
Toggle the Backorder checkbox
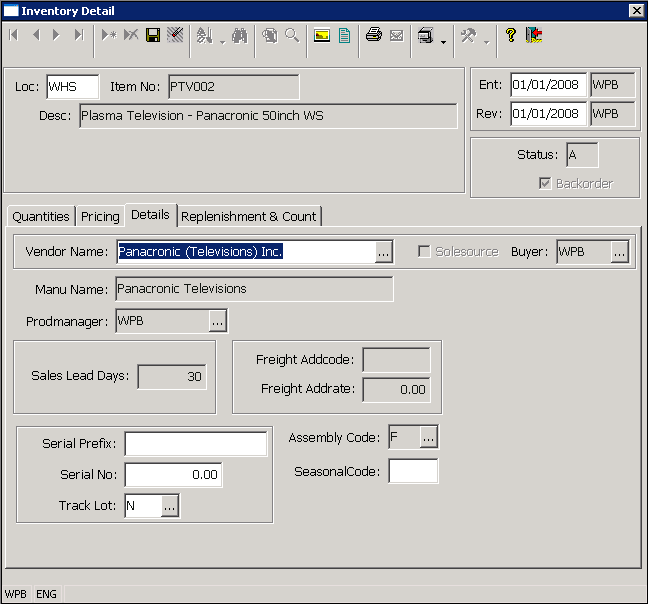(x=545, y=183)
